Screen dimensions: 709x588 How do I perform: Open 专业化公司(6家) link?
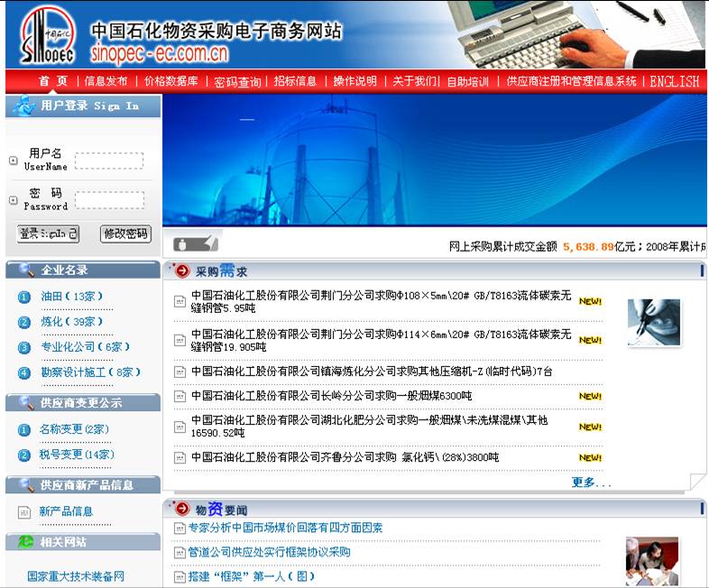[x=85, y=346]
